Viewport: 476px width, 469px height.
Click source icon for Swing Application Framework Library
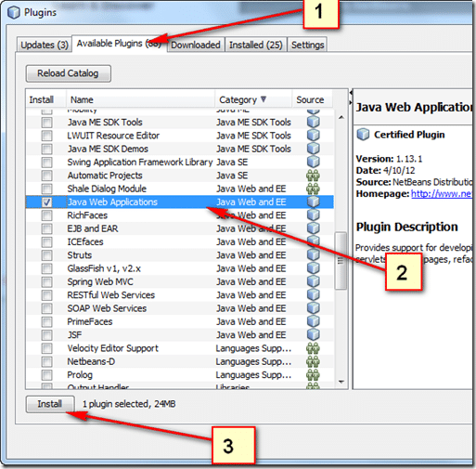[313, 162]
